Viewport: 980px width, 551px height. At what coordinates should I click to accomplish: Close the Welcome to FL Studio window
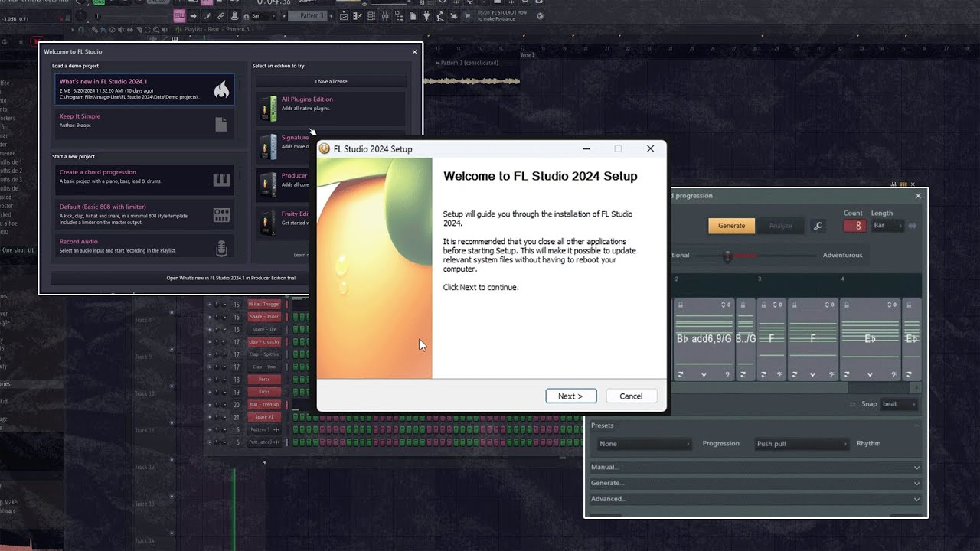pos(415,51)
